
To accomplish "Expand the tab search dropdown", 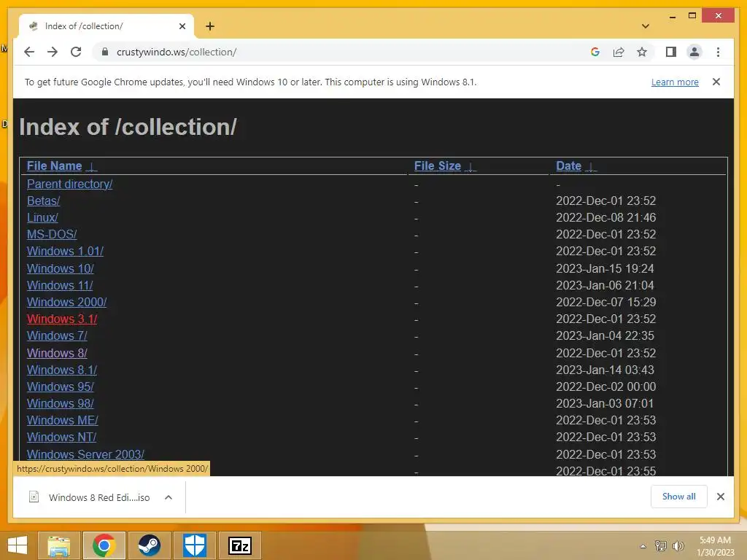I will 646,26.
